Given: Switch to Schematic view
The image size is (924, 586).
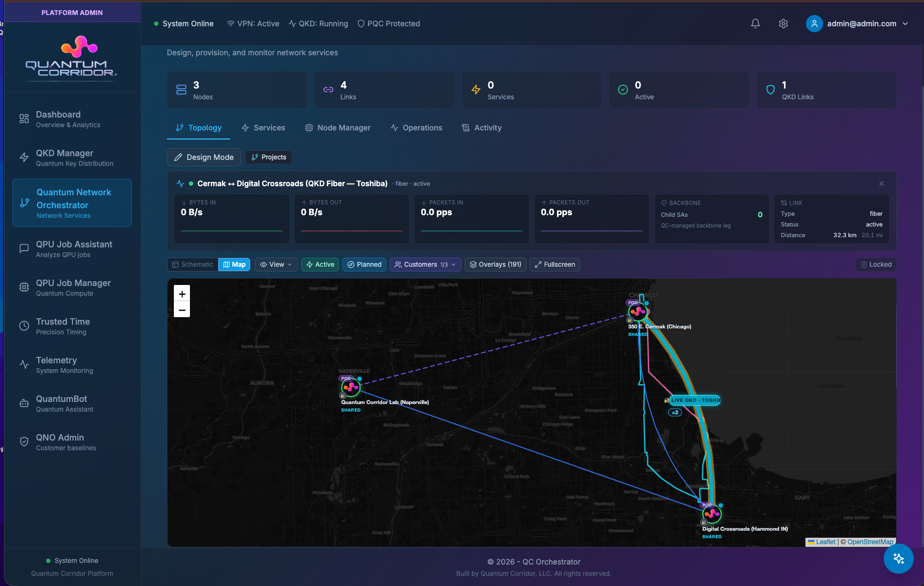Looking at the screenshot, I should coord(193,265).
